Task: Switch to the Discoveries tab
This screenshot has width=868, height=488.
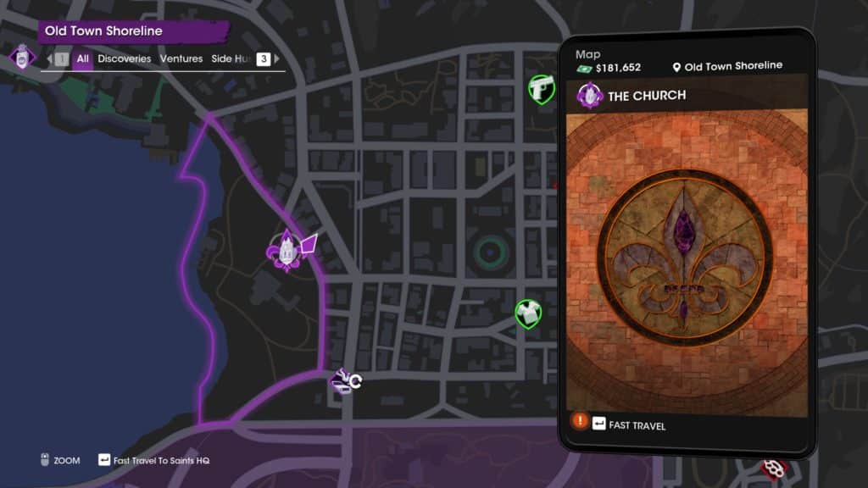Action: coord(124,58)
